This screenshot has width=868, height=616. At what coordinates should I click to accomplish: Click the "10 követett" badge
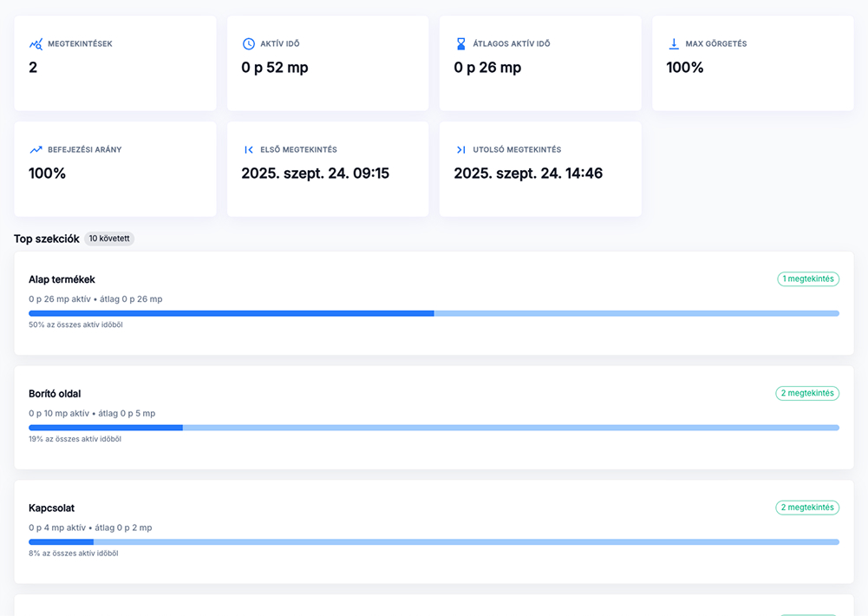(x=109, y=239)
